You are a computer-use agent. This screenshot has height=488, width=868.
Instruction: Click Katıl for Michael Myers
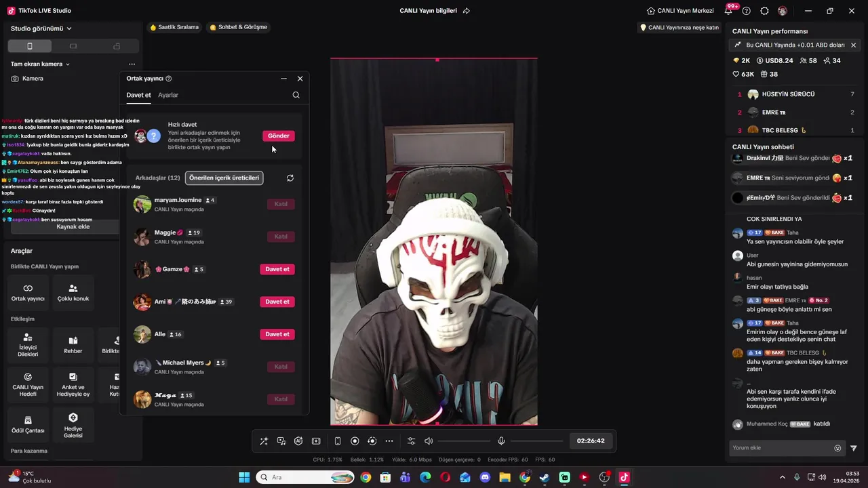pyautogui.click(x=281, y=367)
